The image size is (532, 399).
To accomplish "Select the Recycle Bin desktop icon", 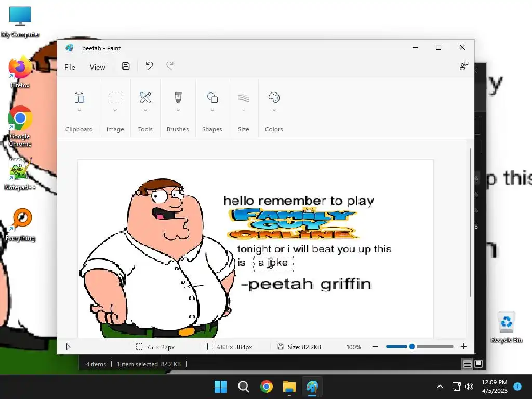I will [x=507, y=327].
